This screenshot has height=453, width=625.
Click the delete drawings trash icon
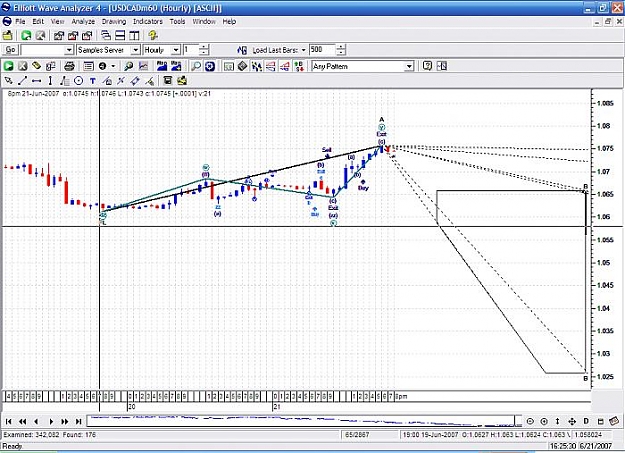click(x=168, y=81)
